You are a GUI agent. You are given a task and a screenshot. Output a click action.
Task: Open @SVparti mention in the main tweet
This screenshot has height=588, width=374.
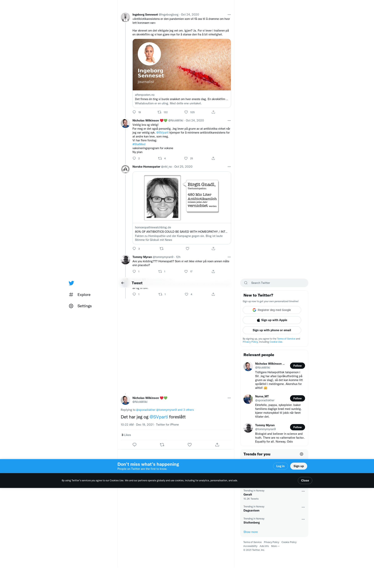coord(159,417)
